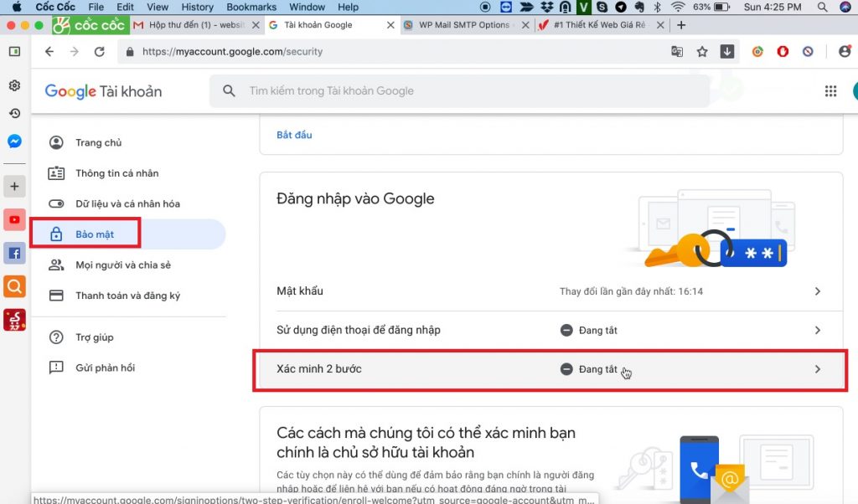Click the reload page icon
Screen dimensions: 858x504
pos(100,52)
